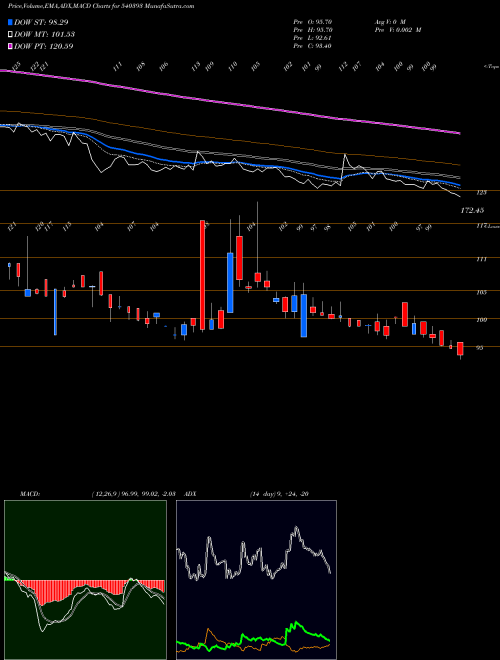The height and width of the screenshot is (660, 500).
Task: Click the blue DOW ST legend swatch
Action: point(10,22)
